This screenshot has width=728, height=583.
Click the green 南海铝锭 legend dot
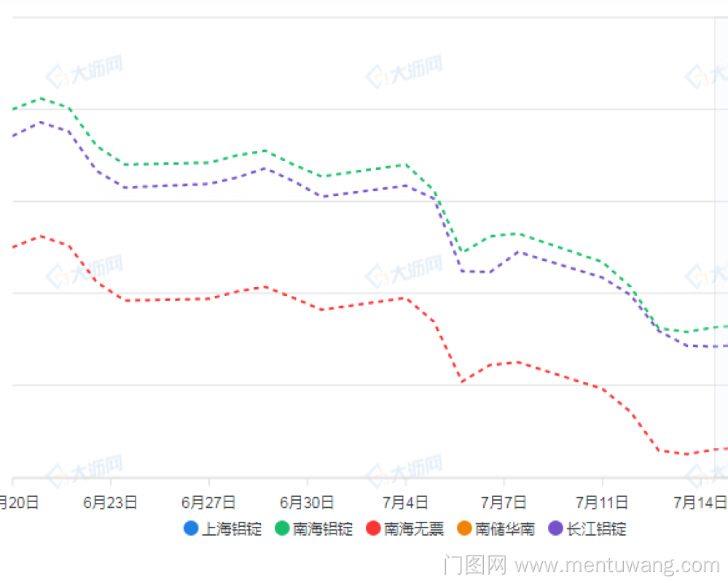tap(282, 529)
